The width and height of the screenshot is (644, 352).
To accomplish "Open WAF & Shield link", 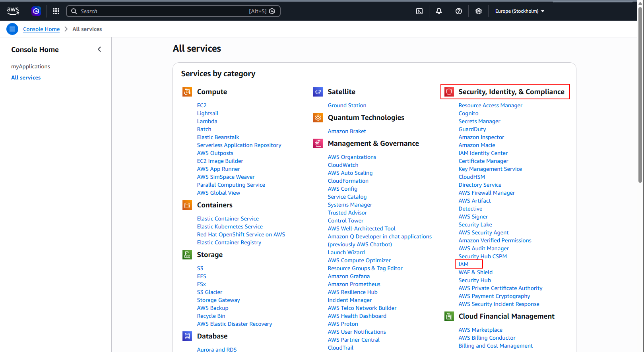I will (475, 272).
